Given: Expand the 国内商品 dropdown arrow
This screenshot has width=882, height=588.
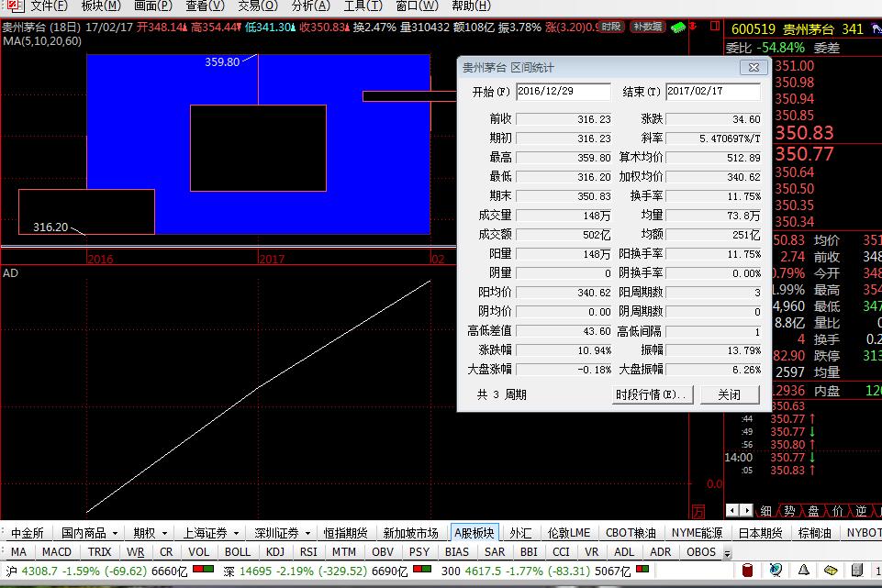Looking at the screenshot, I should pos(115,533).
